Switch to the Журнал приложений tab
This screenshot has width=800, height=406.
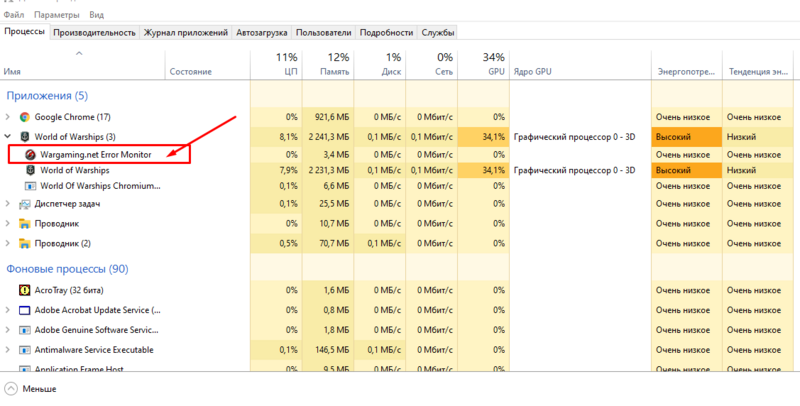[x=185, y=33]
